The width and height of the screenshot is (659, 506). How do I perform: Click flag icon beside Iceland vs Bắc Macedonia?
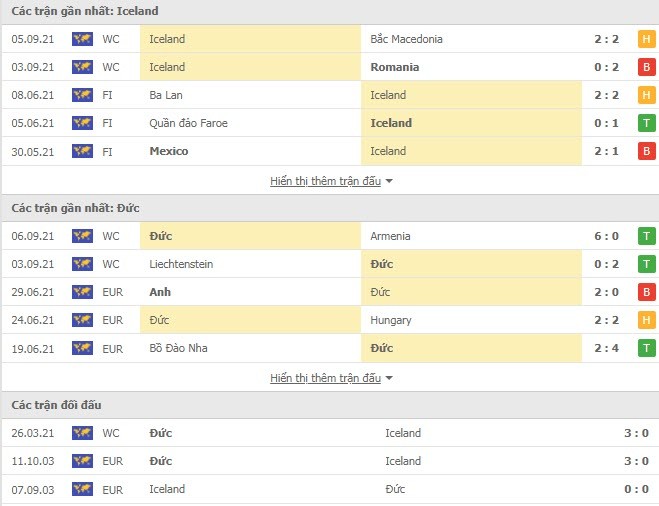[x=82, y=39]
